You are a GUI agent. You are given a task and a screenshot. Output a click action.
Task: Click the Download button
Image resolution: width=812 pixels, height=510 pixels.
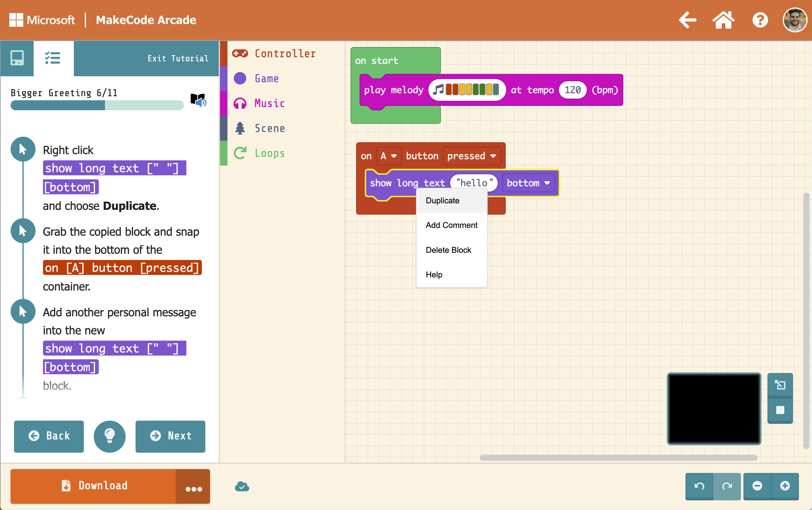tap(93, 486)
